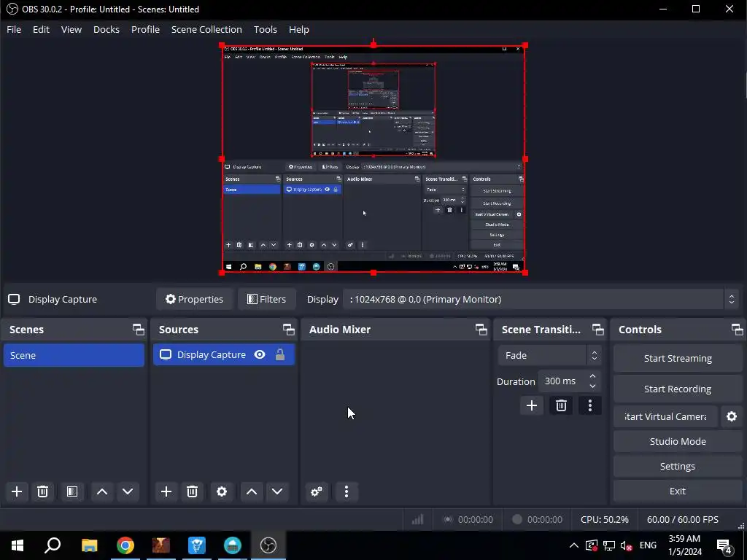Image resolution: width=747 pixels, height=560 pixels.
Task: Click Start Streaming
Action: (x=678, y=359)
